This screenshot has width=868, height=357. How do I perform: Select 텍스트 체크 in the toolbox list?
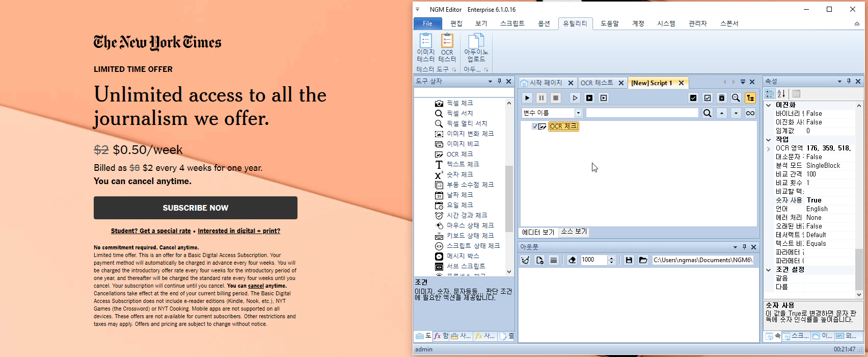pyautogui.click(x=463, y=164)
